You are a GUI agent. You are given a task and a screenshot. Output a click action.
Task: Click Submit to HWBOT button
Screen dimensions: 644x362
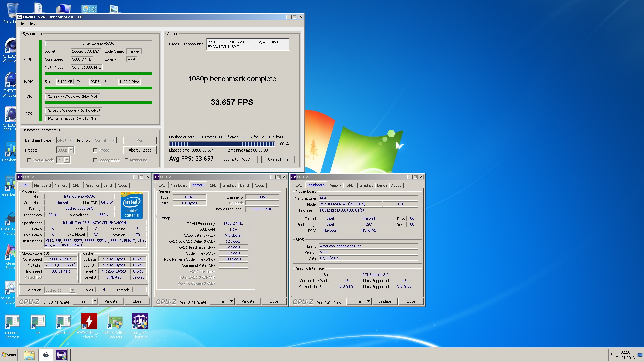click(x=238, y=159)
